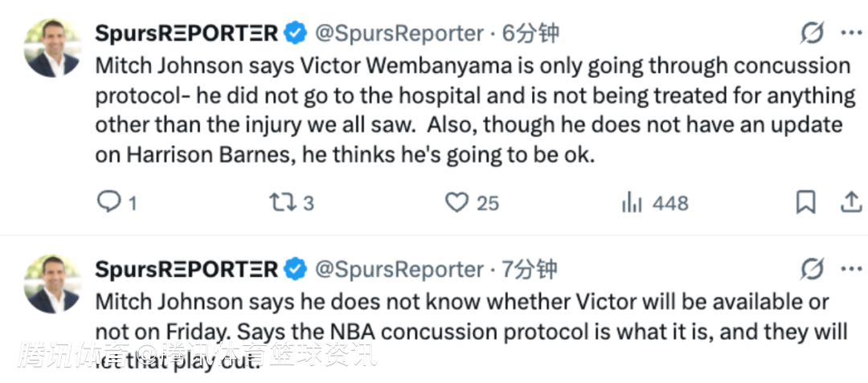This screenshot has width=868, height=383.
Task: Bookmark the first tweet
Action: pyautogui.click(x=805, y=202)
